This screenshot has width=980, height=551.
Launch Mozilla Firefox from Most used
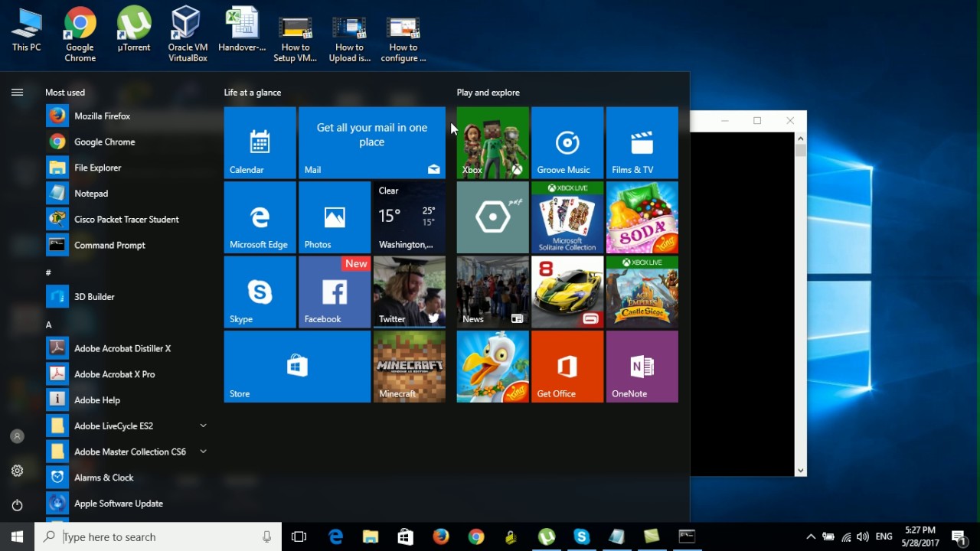127,116
